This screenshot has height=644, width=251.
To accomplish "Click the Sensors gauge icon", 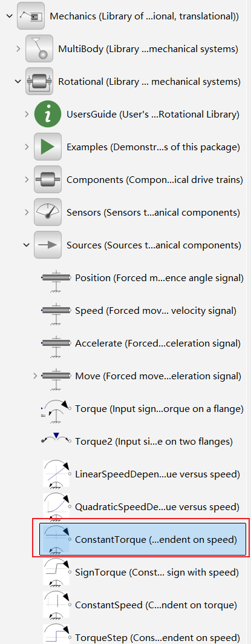I will [x=48, y=212].
